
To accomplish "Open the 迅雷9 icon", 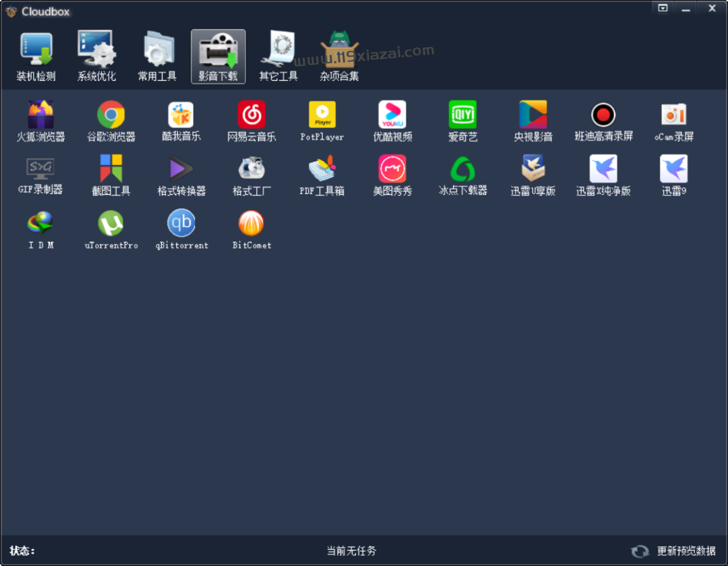I will point(673,168).
